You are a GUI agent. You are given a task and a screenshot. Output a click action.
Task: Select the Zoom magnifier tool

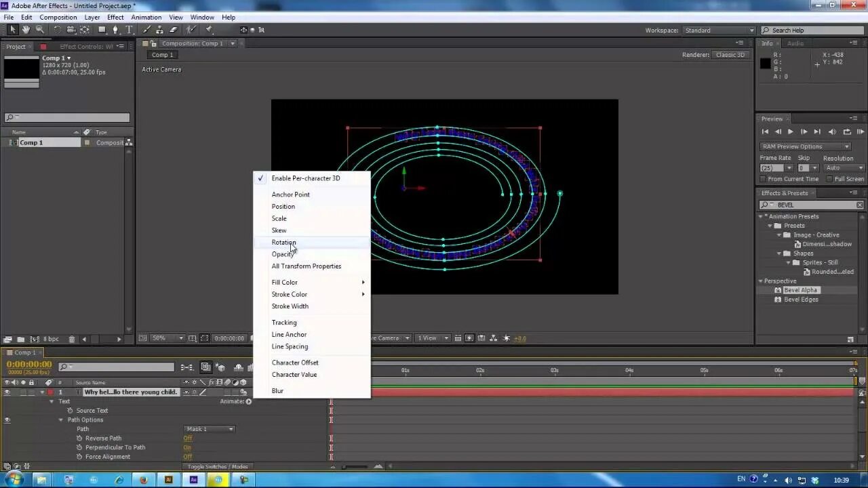point(39,30)
